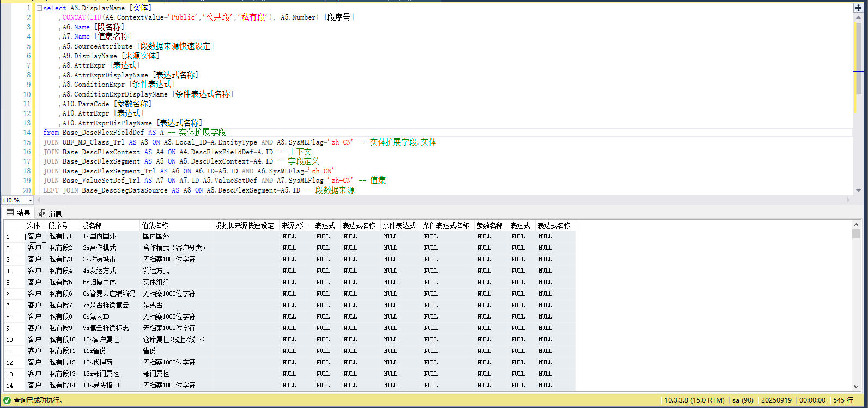The image size is (868, 408).
Task: Select the 段数据来源快速设定 column header
Action: pyautogui.click(x=244, y=225)
